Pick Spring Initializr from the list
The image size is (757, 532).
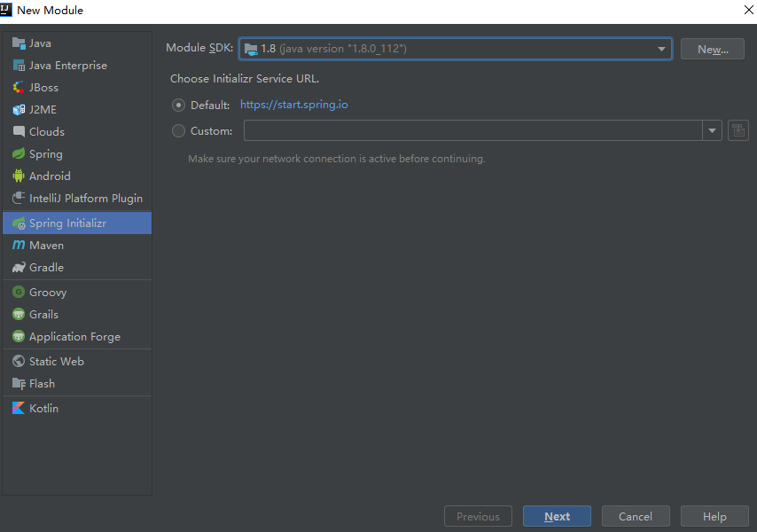[77, 223]
